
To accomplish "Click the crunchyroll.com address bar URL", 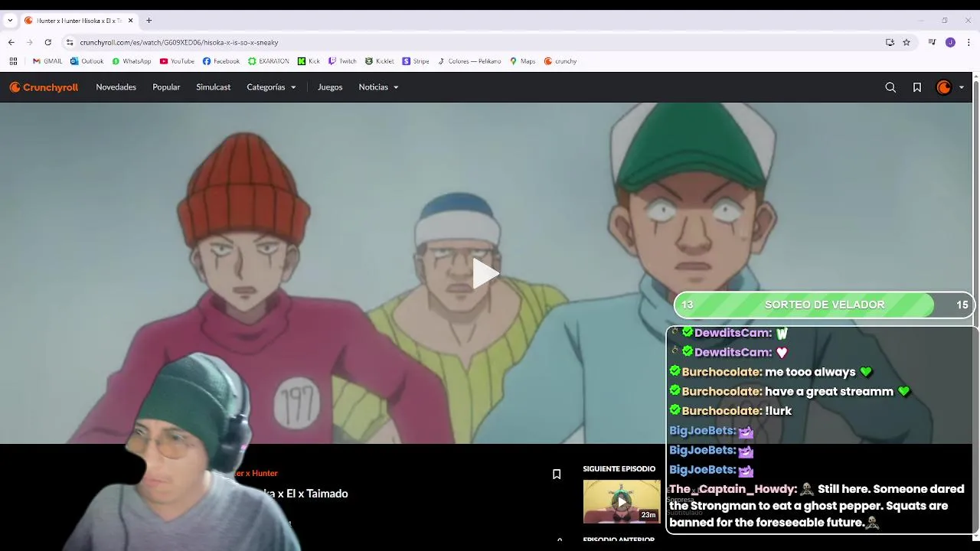I will [x=179, y=42].
